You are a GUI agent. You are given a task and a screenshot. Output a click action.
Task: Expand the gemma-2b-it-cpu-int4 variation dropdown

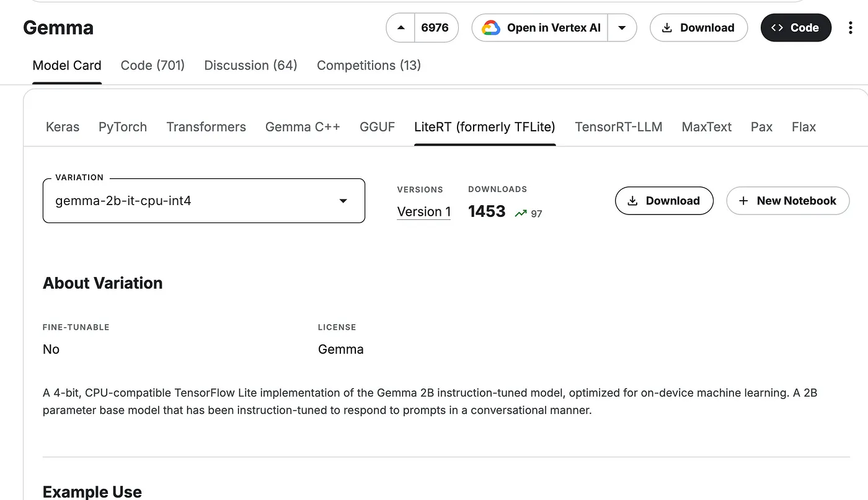tap(342, 201)
